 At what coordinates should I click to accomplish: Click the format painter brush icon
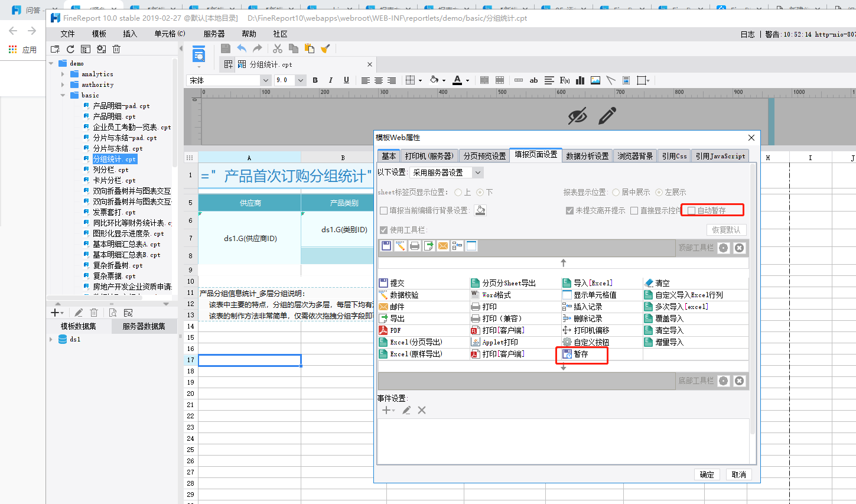pyautogui.click(x=325, y=48)
